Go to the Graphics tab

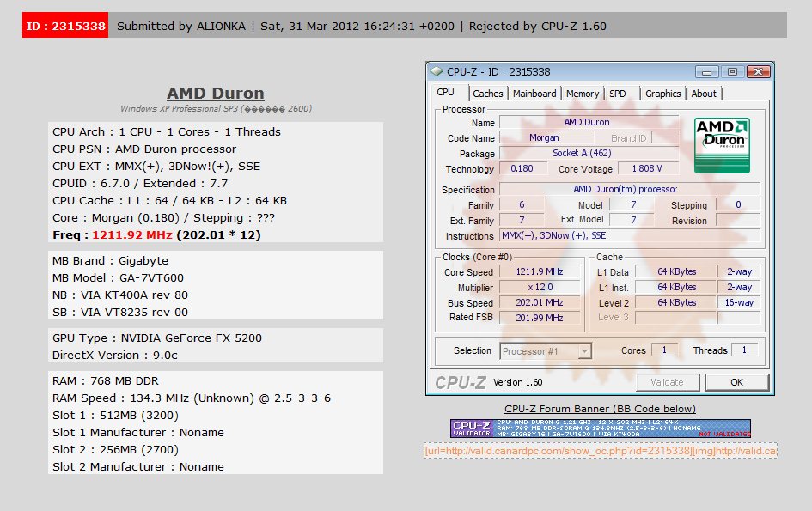click(662, 94)
